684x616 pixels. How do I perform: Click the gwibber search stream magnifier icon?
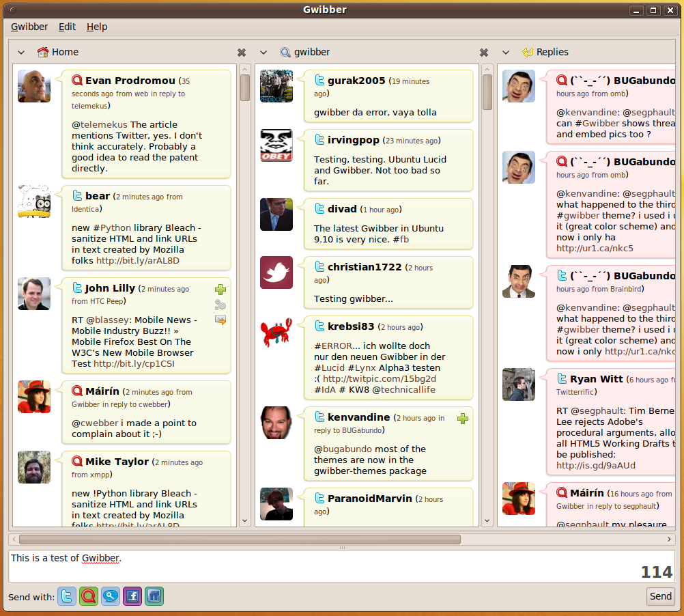point(285,53)
